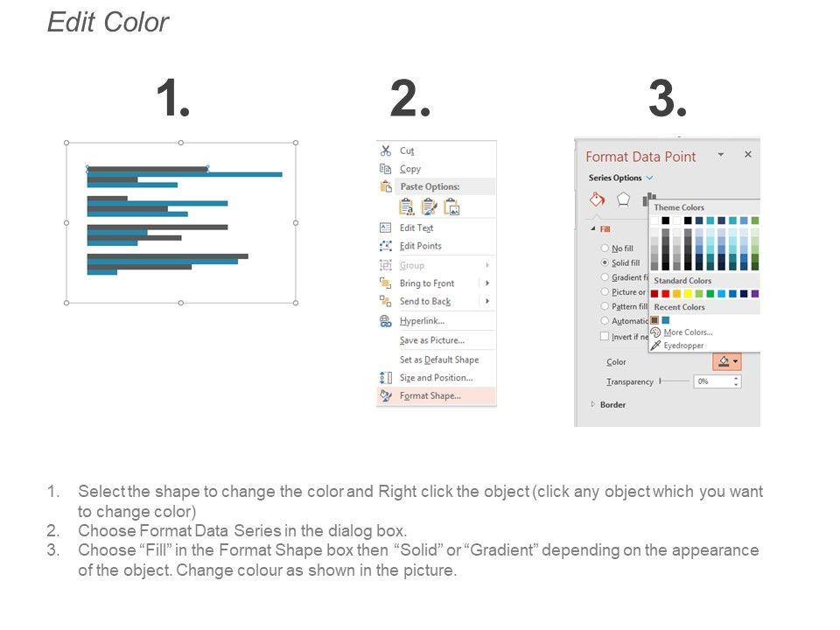Open Fill & Line paint bucket tab
This screenshot has width=840, height=630.
coord(598,199)
